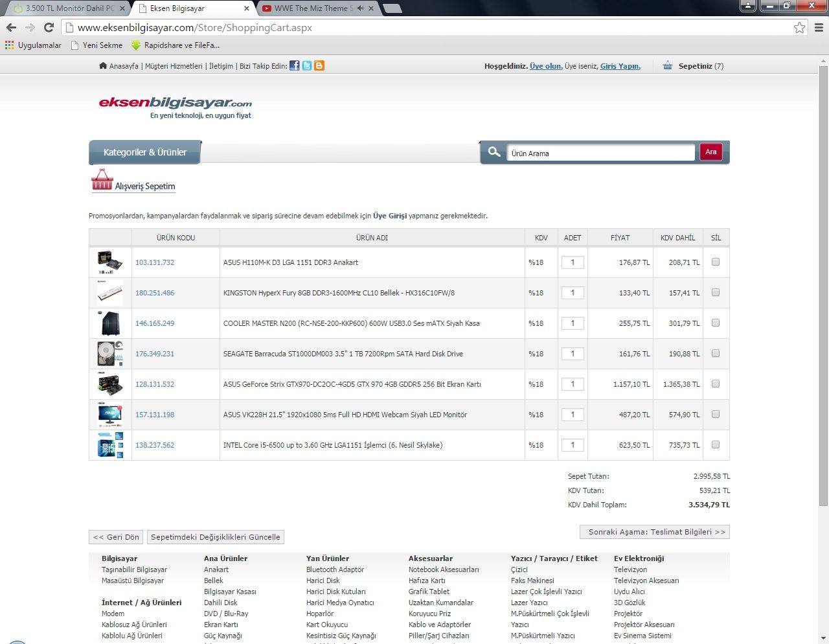Screen dimensions: 829x644
Task: Open the İletişim menu link
Action: (221, 66)
